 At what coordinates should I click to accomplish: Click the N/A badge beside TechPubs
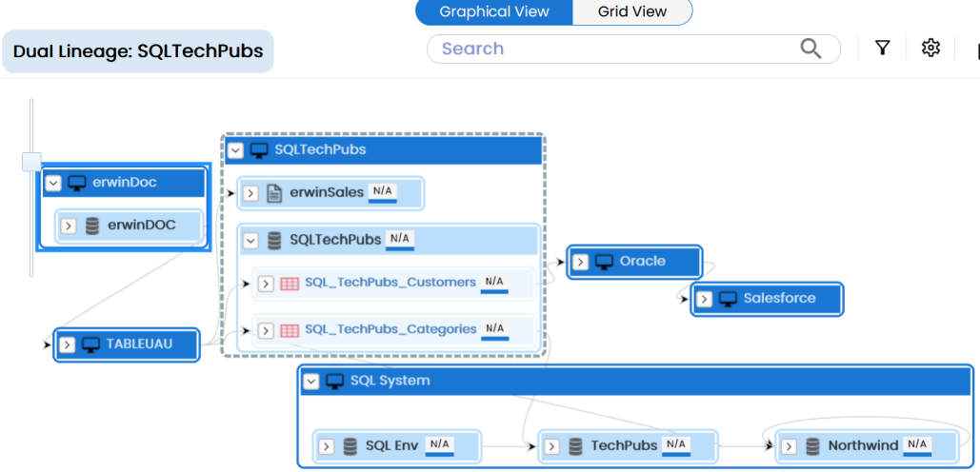click(676, 445)
